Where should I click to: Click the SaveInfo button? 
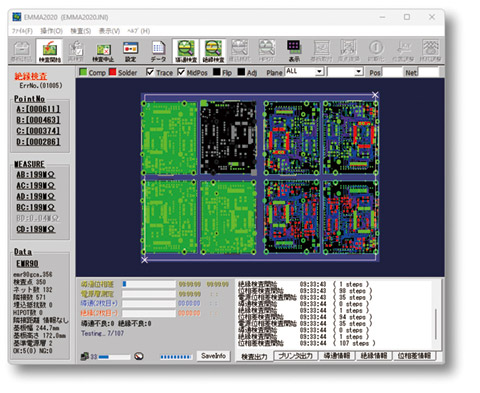213,356
